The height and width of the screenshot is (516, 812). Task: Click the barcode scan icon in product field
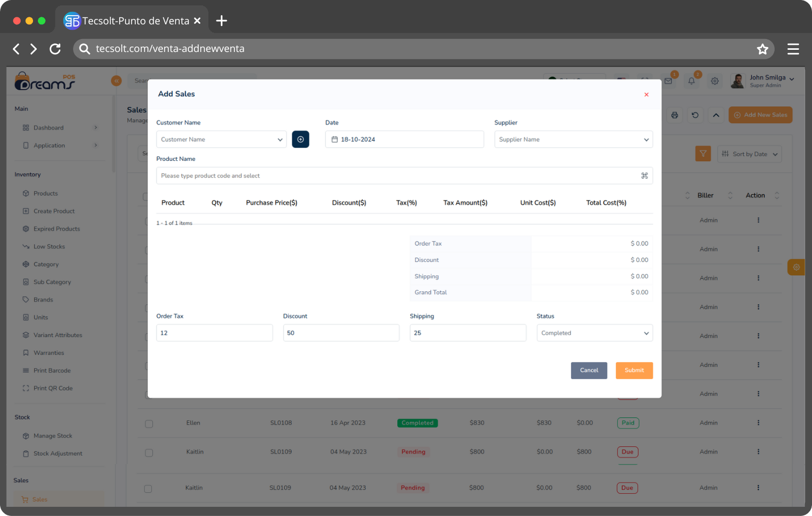pyautogui.click(x=644, y=175)
